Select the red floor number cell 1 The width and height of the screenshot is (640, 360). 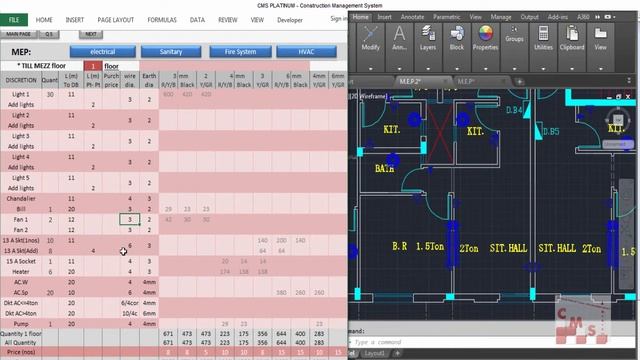point(93,66)
